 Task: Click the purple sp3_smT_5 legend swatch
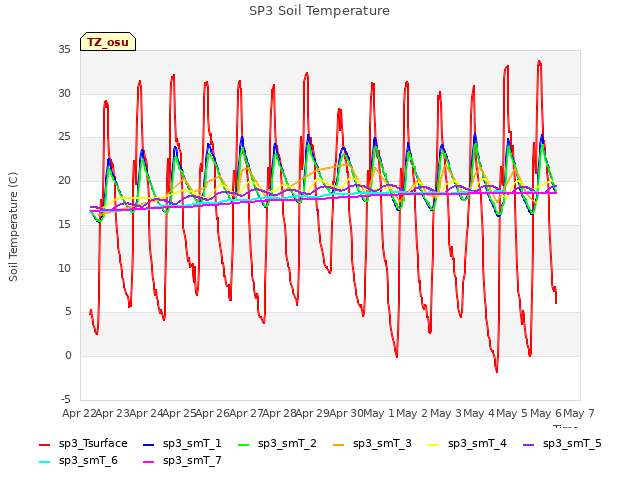click(x=529, y=444)
